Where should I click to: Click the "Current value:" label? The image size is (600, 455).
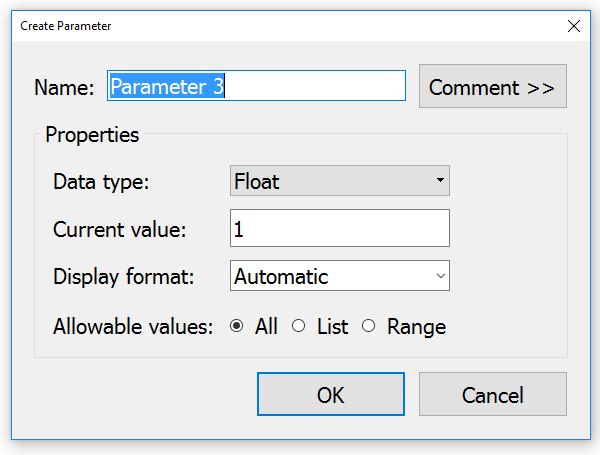(120, 229)
